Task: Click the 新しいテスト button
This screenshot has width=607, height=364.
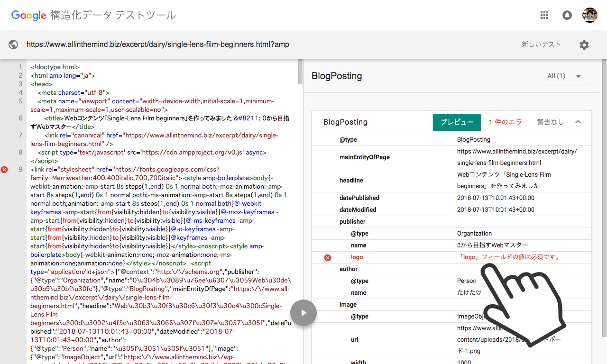Action: pos(541,45)
